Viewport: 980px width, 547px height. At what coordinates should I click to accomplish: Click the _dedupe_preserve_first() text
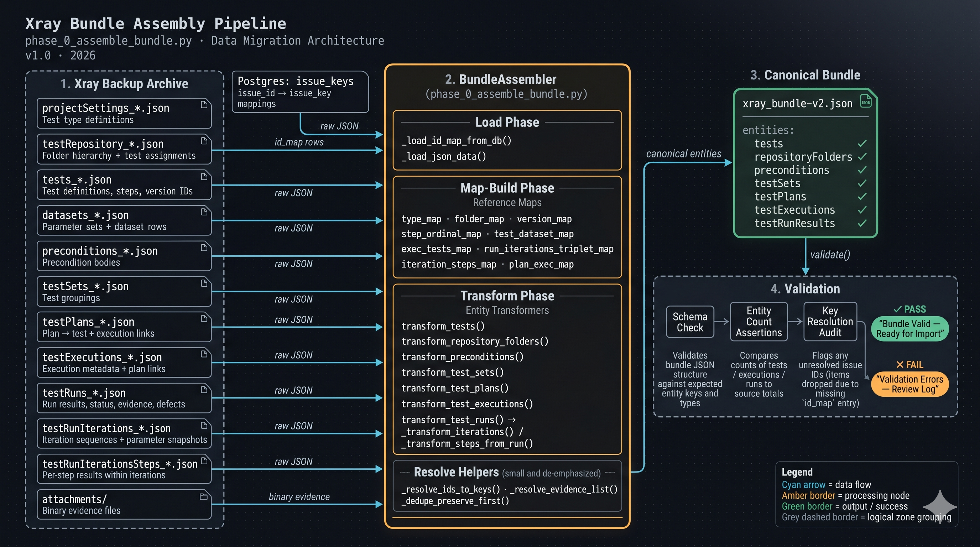[x=455, y=501]
